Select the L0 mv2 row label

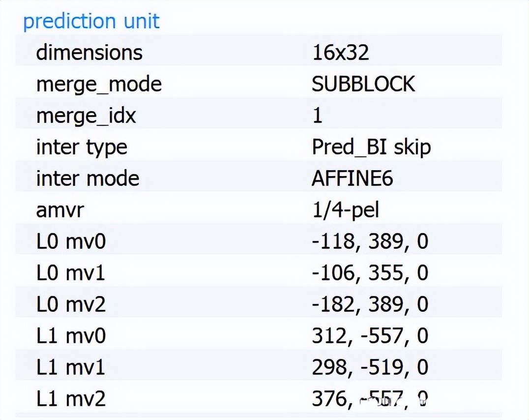pyautogui.click(x=71, y=304)
